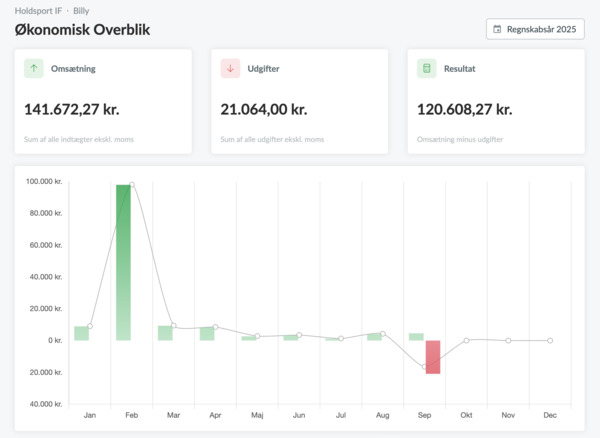Image resolution: width=600 pixels, height=438 pixels.
Task: Click the green April income bar
Action: point(207,333)
